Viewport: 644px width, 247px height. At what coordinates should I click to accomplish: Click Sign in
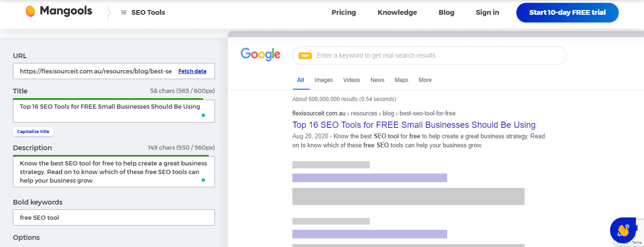click(x=487, y=12)
